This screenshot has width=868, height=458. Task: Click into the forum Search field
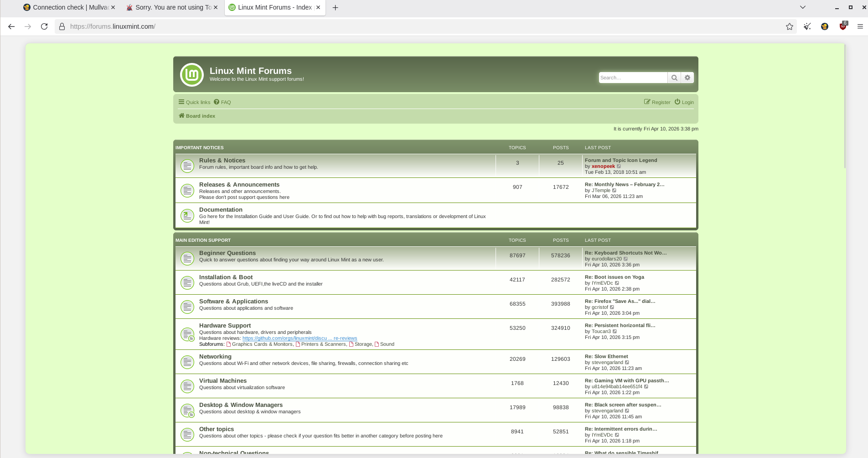[x=633, y=78]
